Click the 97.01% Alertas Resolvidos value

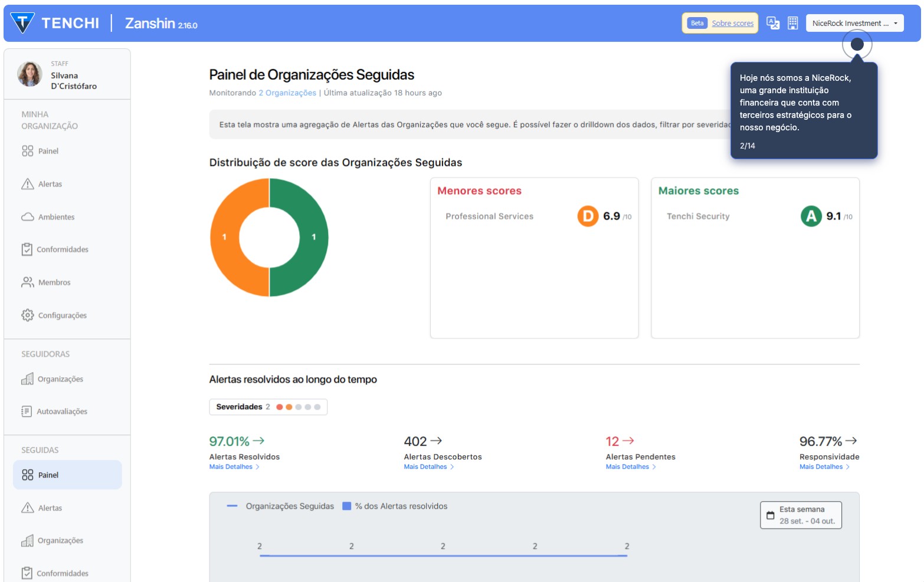[230, 441]
